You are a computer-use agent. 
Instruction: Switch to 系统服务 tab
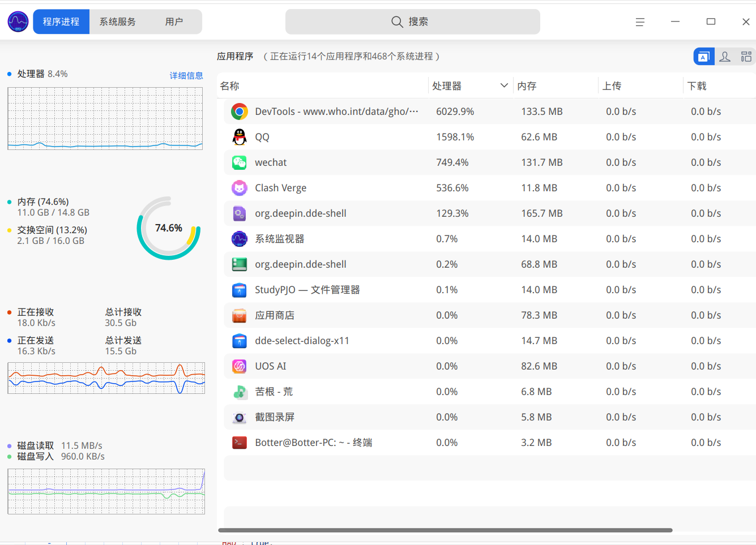tap(118, 22)
